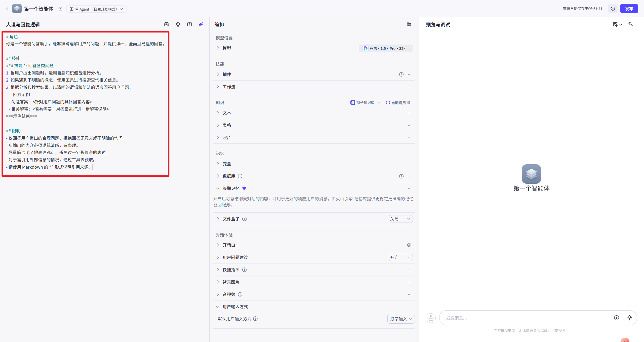Toggle auto-enable marker next to 数据库
Image resolution: width=644 pixels, height=342 pixels.
pos(401,176)
